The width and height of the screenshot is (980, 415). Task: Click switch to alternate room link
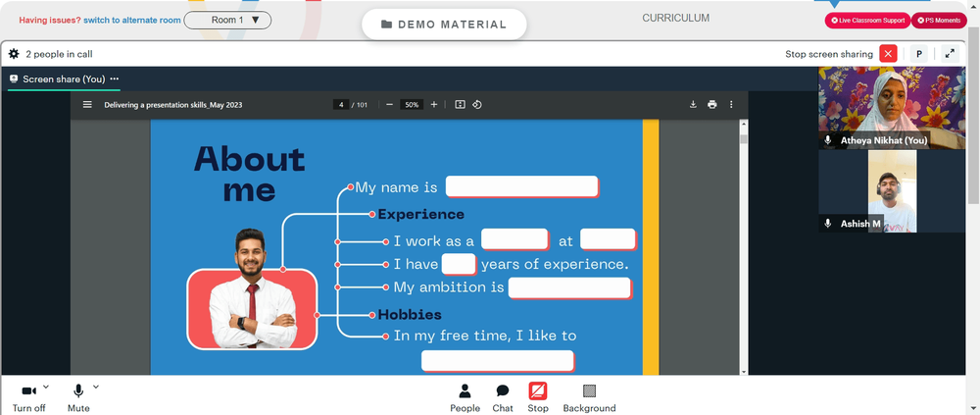[x=132, y=20]
